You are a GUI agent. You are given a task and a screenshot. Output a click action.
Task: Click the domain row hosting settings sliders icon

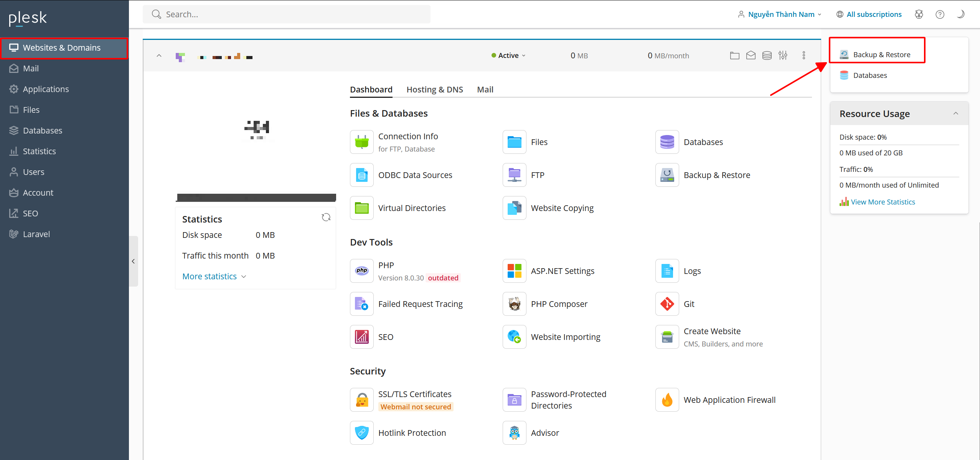(783, 56)
